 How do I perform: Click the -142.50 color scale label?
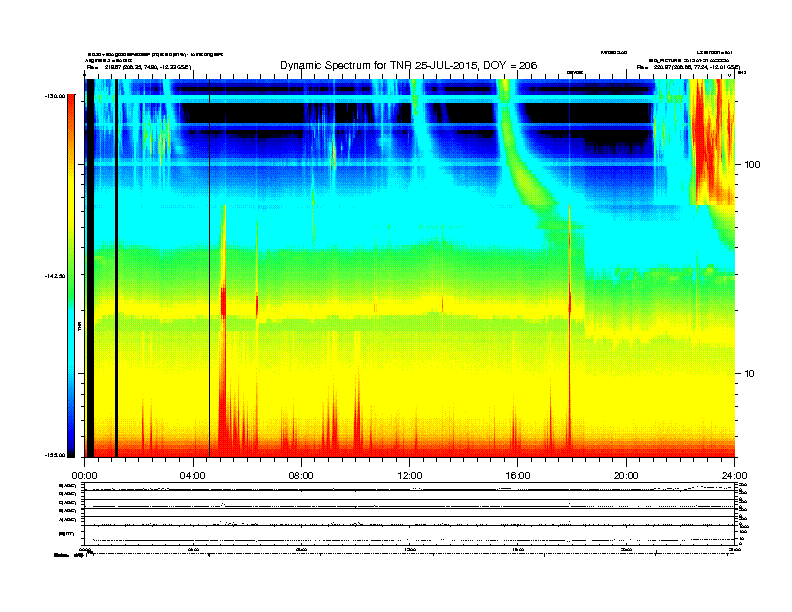coord(55,276)
